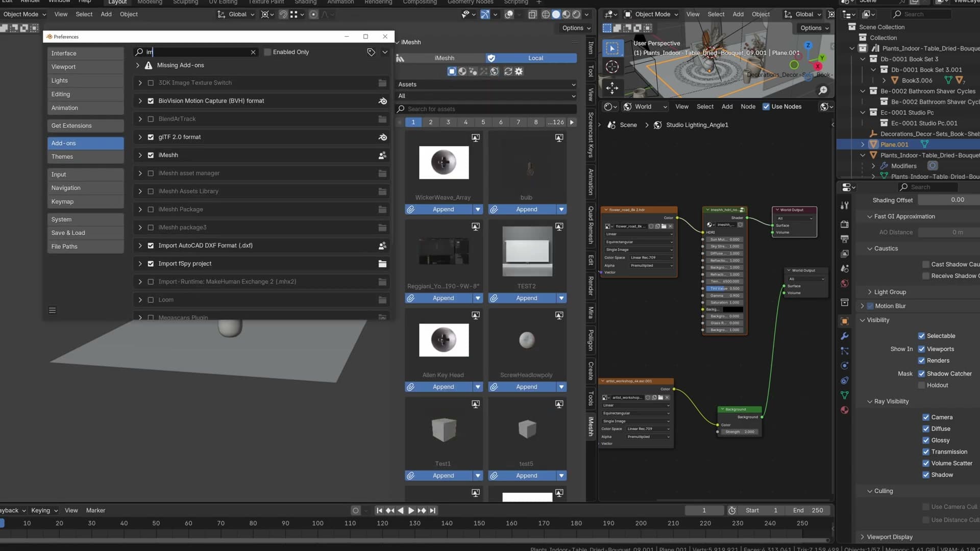Open Output properties tab icon
This screenshot has height=551, width=980.
click(x=845, y=239)
